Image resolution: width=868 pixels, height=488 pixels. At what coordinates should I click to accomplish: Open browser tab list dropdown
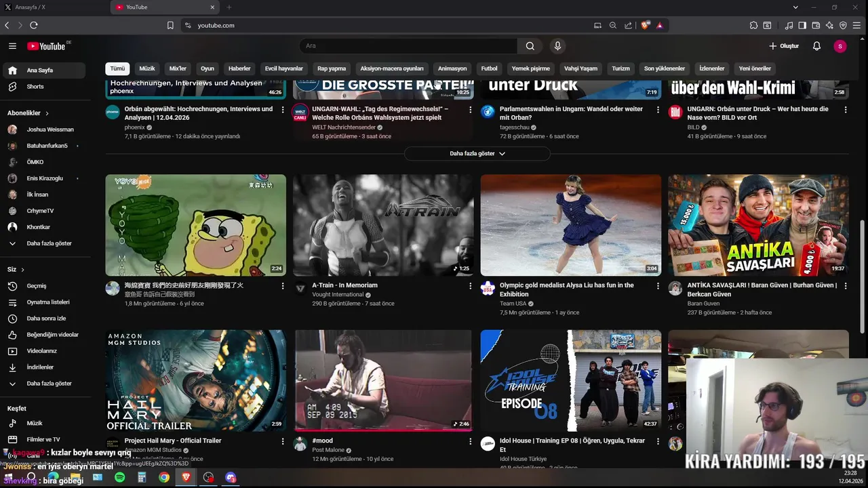coord(795,7)
